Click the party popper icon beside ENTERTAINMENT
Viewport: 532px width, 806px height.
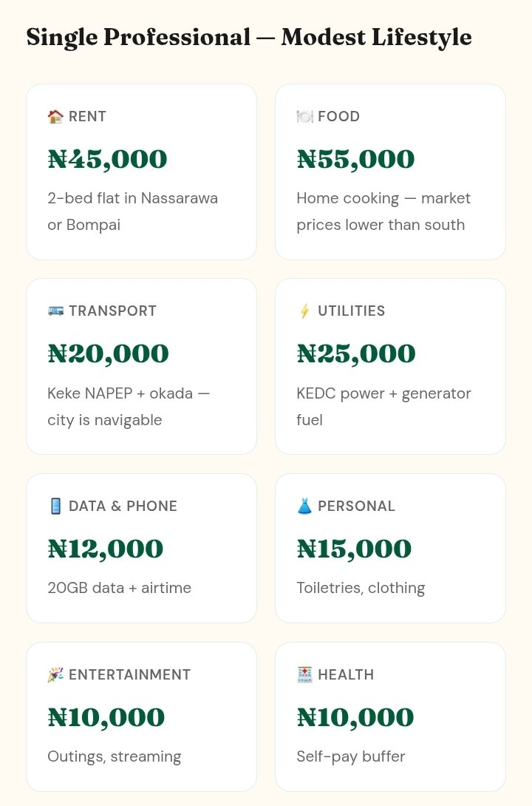click(55, 675)
